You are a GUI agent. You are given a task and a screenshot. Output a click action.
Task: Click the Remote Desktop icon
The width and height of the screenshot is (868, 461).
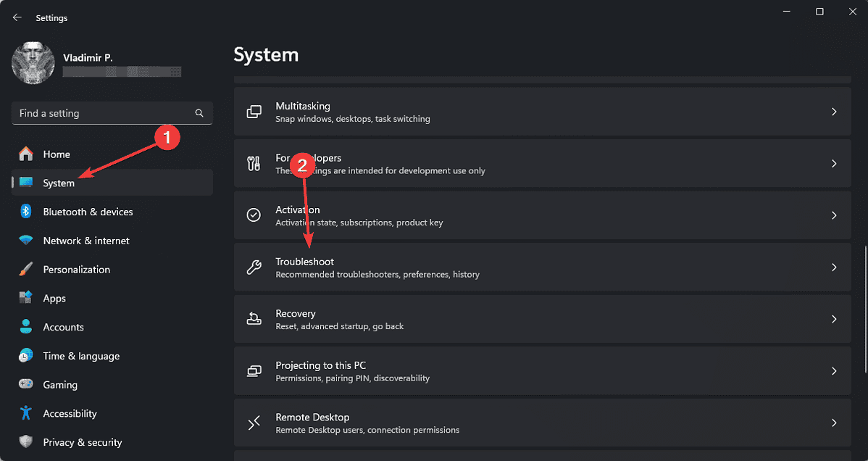[x=254, y=422]
